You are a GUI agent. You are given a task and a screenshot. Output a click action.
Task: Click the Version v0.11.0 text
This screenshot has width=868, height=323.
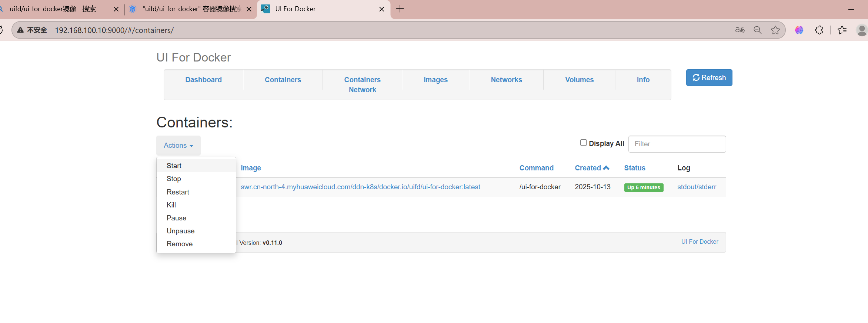(261, 243)
